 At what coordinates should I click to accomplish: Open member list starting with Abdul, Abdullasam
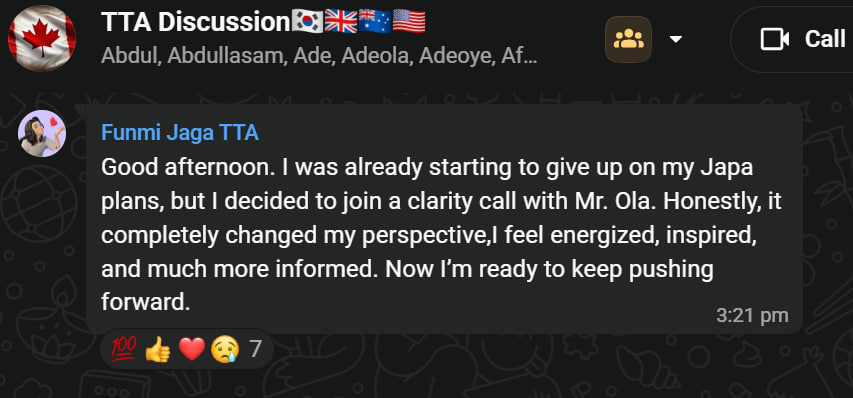point(319,56)
